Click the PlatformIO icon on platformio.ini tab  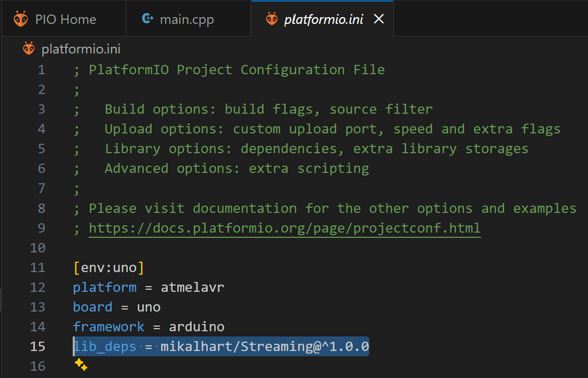pyautogui.click(x=272, y=19)
